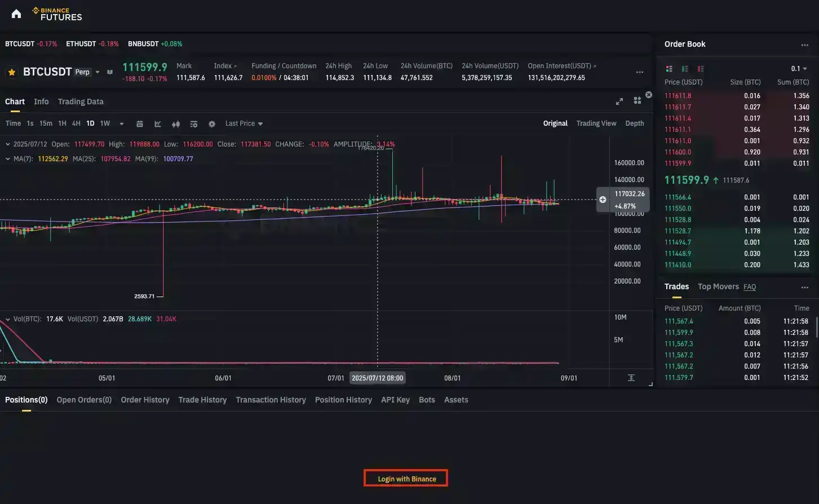Select the Top Movers tab

(x=718, y=286)
